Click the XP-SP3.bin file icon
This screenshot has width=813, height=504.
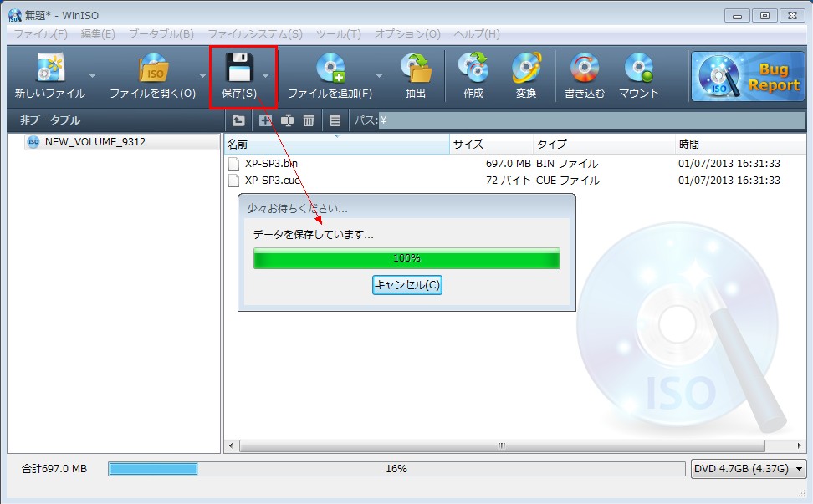point(234,164)
